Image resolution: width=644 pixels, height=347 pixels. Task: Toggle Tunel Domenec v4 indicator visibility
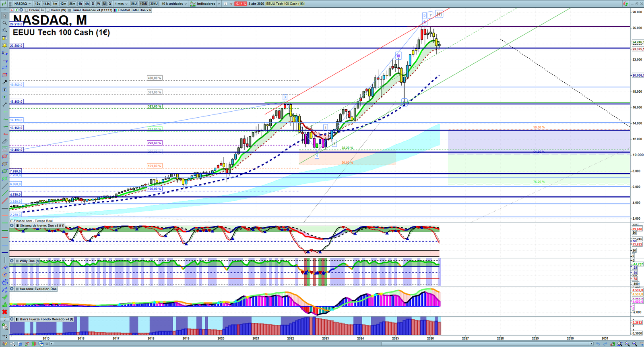70,10
